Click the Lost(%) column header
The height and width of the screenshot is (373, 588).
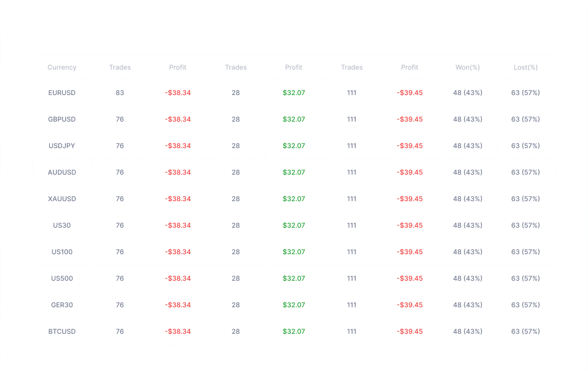tap(525, 67)
